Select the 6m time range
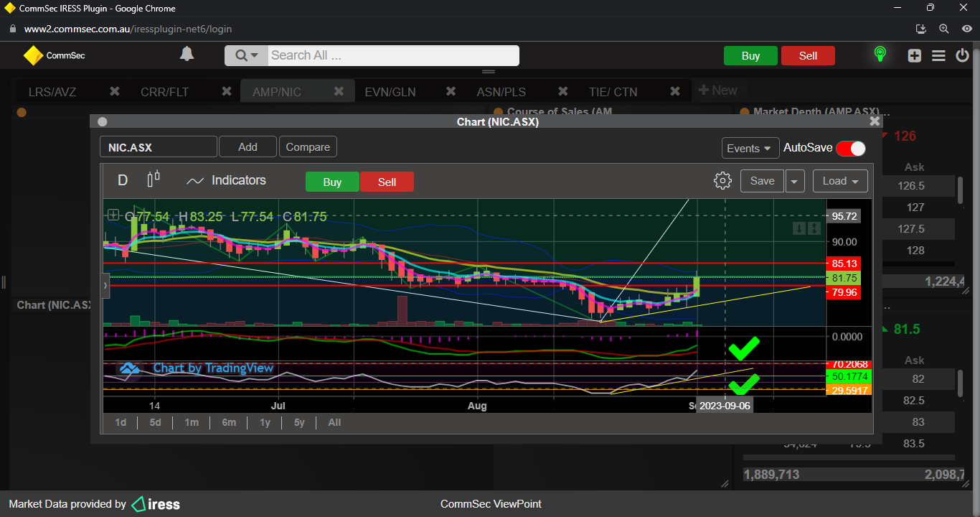The height and width of the screenshot is (517, 980). click(229, 422)
